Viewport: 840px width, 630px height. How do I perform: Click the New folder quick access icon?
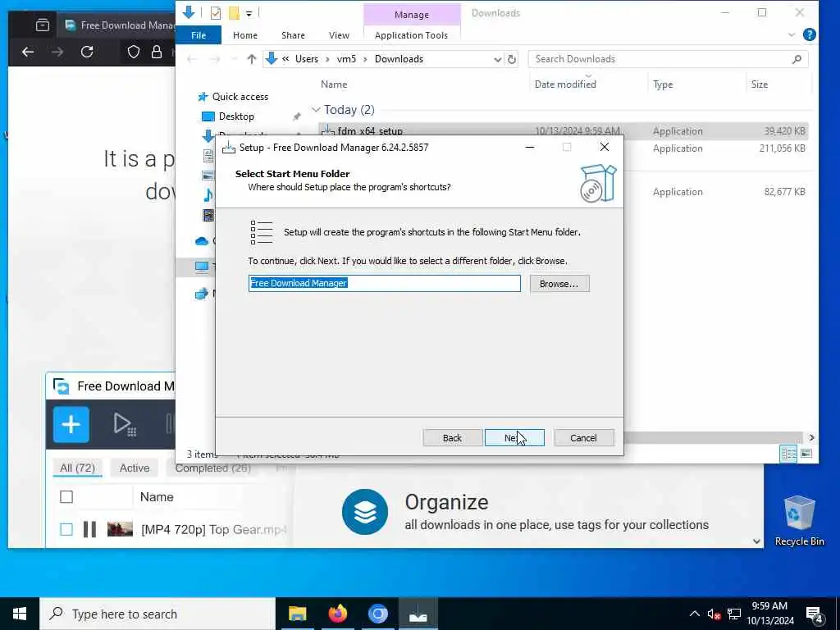(x=234, y=13)
